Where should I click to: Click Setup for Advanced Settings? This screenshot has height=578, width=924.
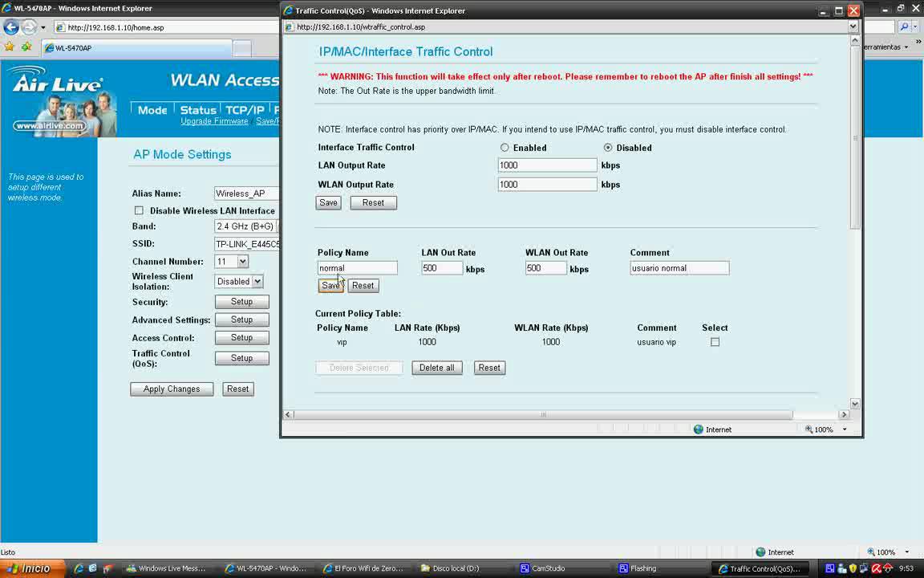[x=241, y=320]
